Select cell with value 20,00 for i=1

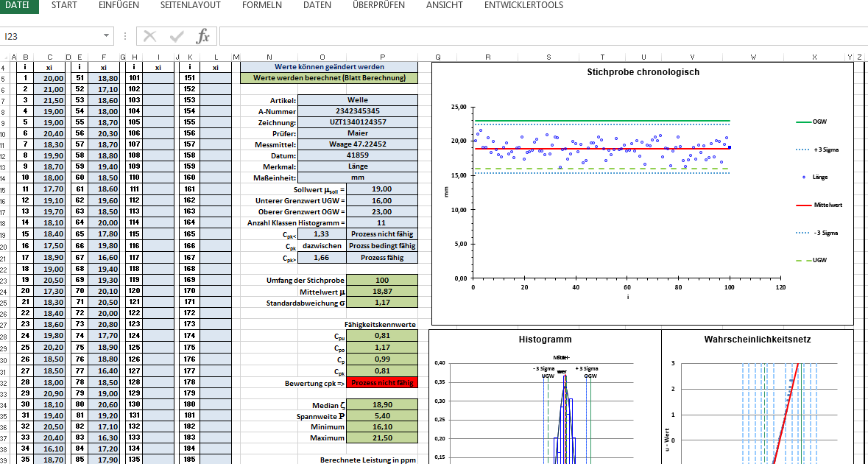pos(49,78)
